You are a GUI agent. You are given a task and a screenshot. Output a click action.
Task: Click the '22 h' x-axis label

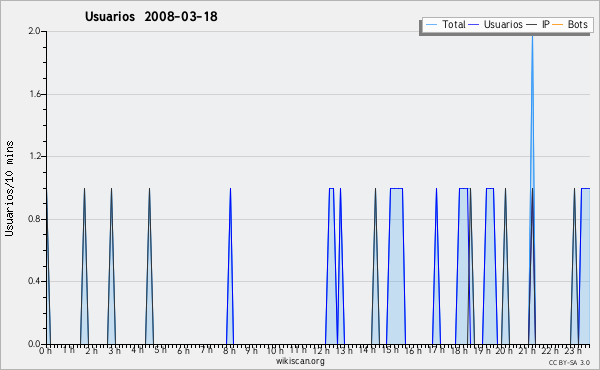coord(550,351)
